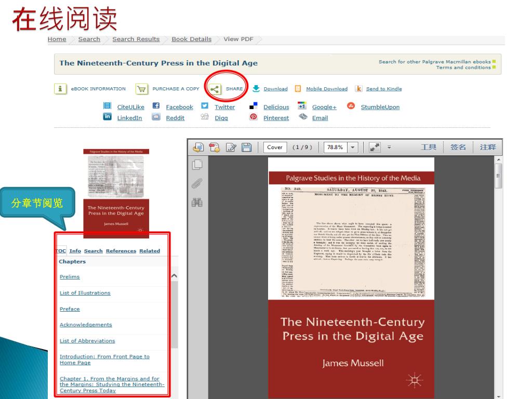Click chapters list scroll up arrow
Screen dimensions: 532x399
pos(174,276)
